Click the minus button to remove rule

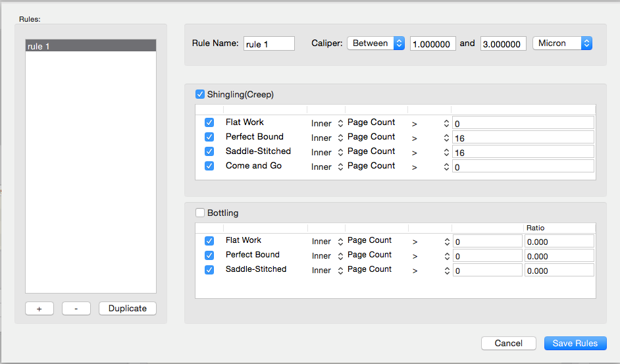click(76, 309)
